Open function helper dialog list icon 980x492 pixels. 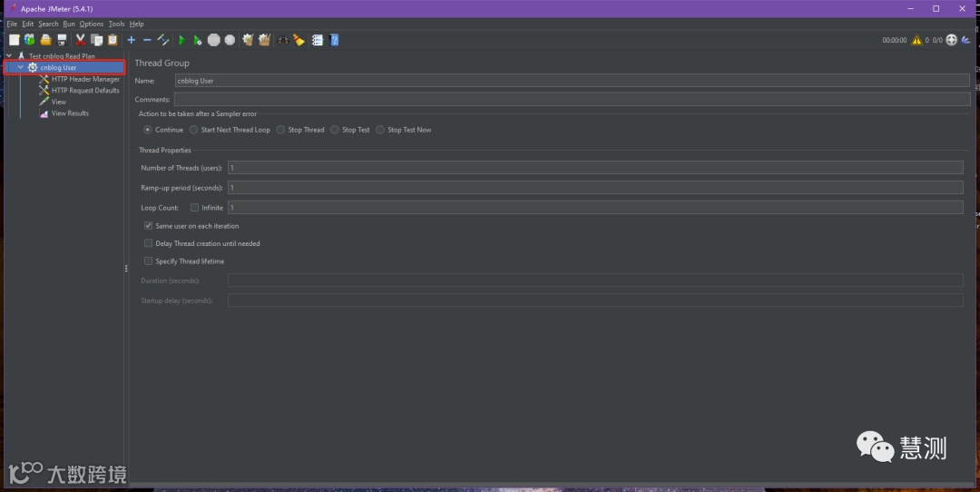pyautogui.click(x=318, y=40)
